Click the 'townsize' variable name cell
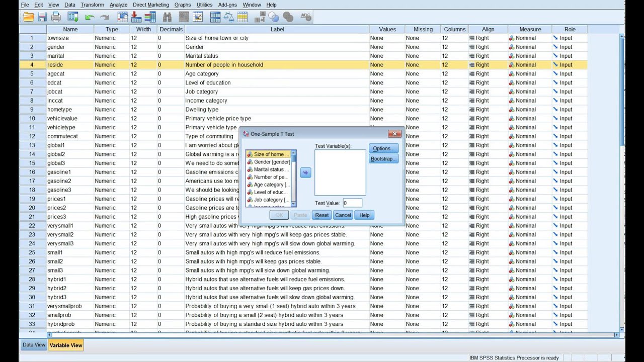 (70, 38)
